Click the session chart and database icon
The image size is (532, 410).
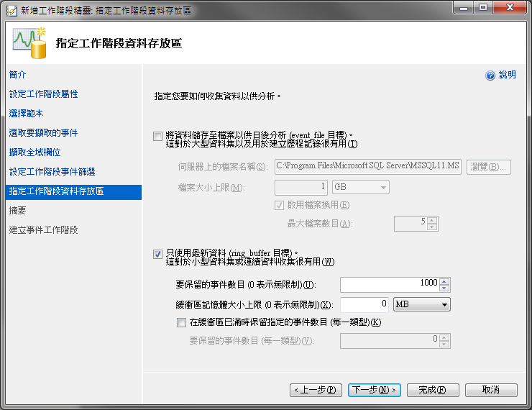(x=29, y=43)
